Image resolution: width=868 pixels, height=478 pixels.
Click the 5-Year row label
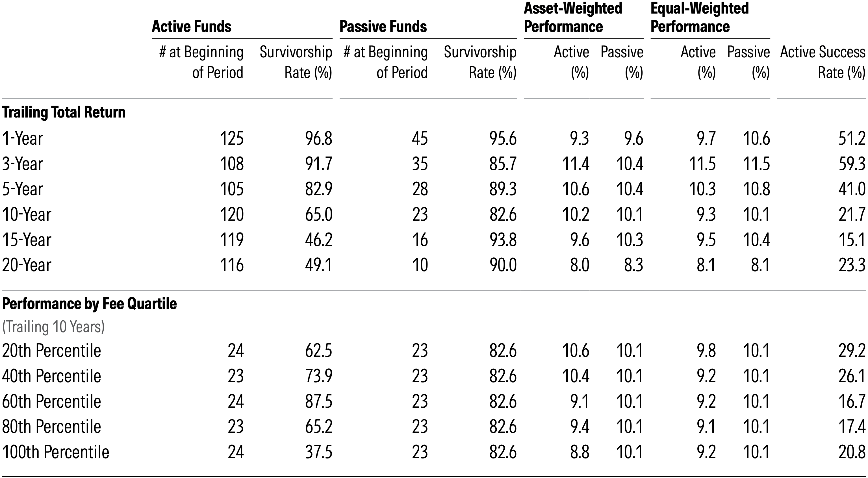(23, 189)
